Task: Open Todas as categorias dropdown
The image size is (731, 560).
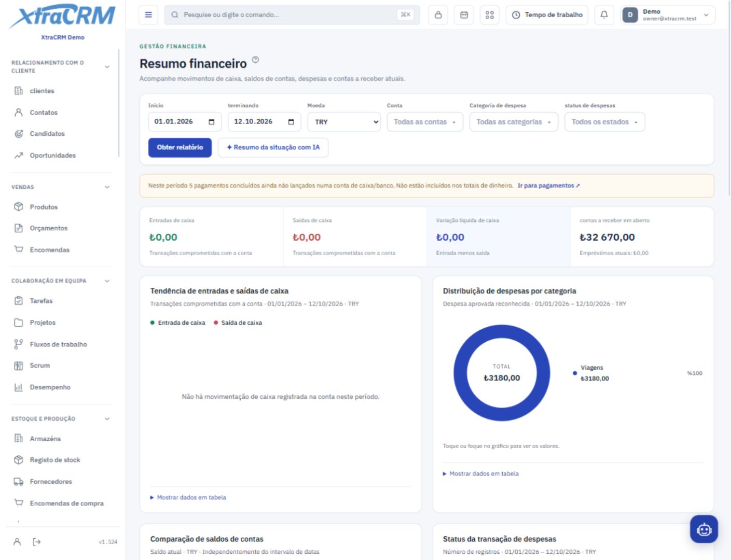Action: click(514, 122)
